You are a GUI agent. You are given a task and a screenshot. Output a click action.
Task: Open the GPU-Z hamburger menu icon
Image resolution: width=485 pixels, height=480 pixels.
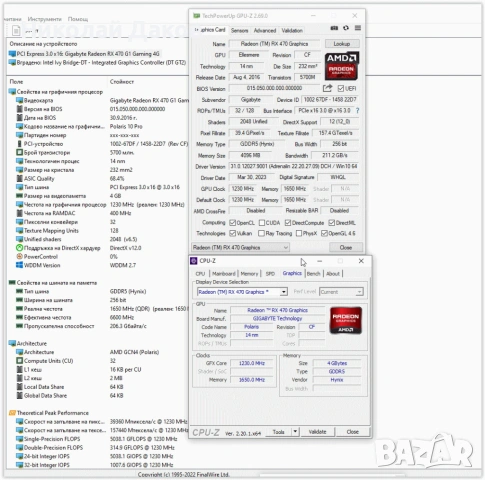(358, 28)
